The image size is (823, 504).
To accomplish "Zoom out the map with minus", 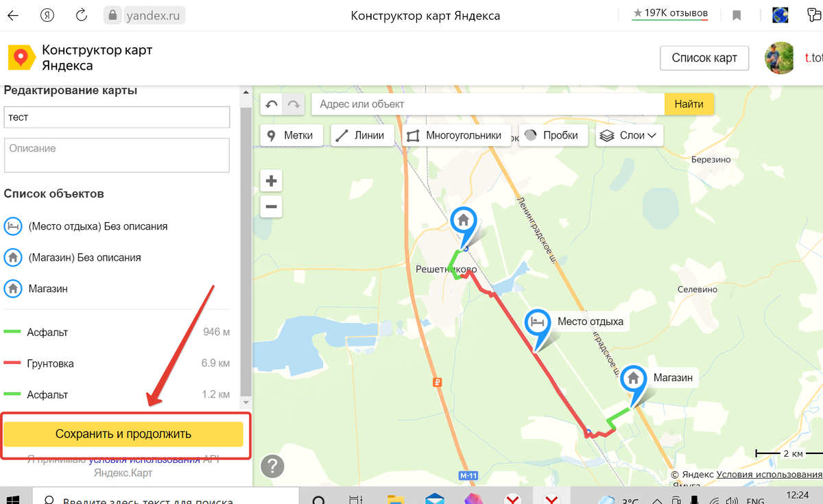I will [x=272, y=206].
